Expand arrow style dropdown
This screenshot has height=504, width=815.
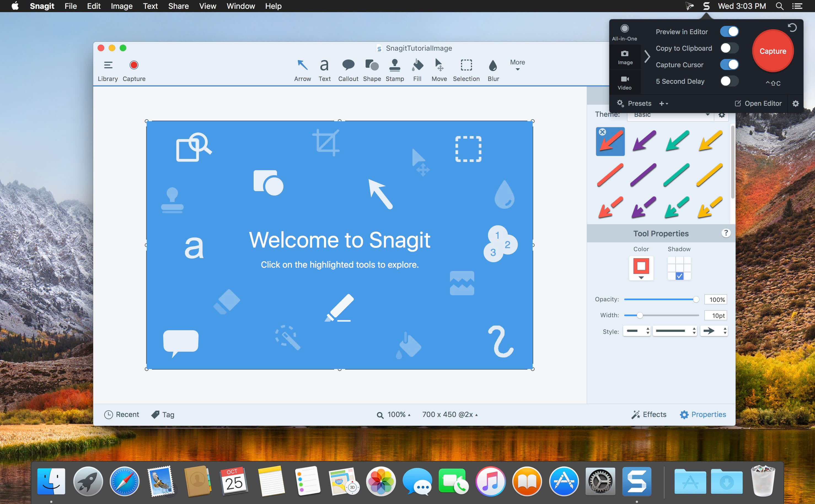(x=715, y=331)
